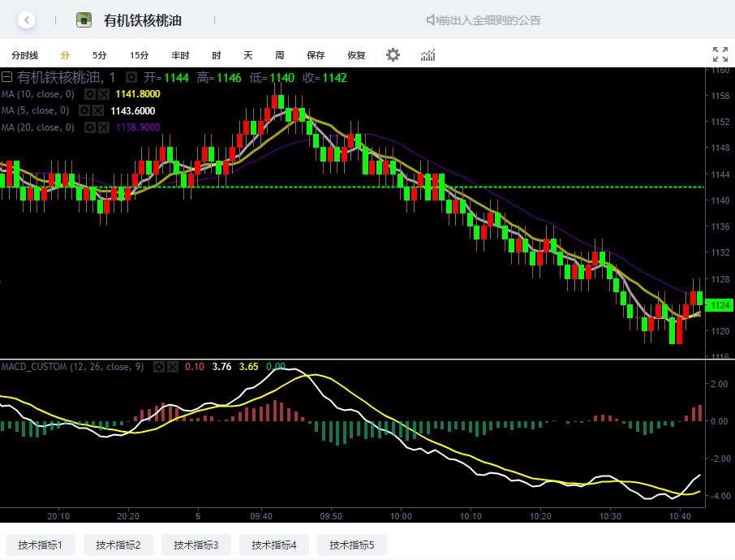Open chart settings gear in toolbar
735x560 pixels.
(x=393, y=55)
